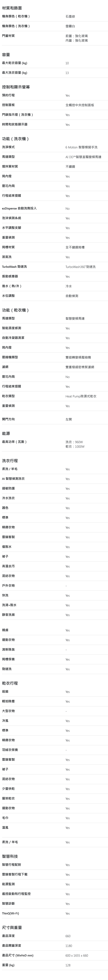Select the 全觸控中央控制面板 value text
Screen dimensions: 108x980
tap(80, 105)
